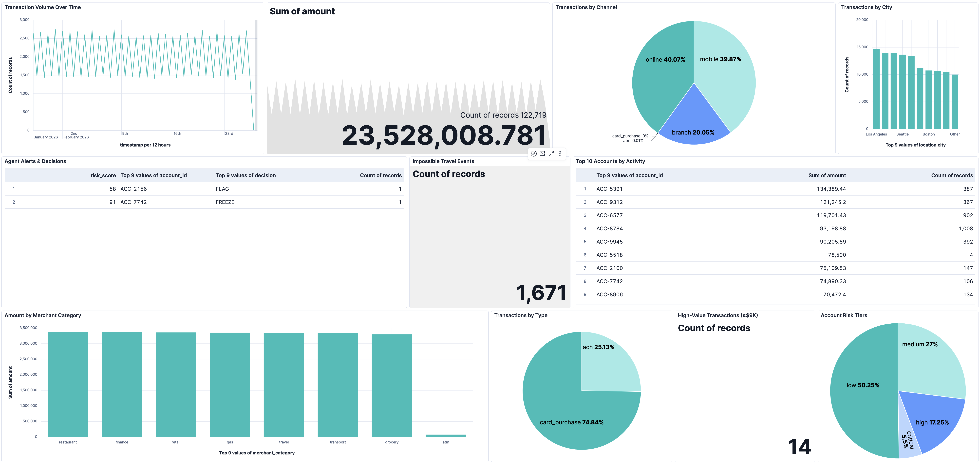Click the Explore in Discover compass icon
This screenshot has height=466, width=980.
533,154
